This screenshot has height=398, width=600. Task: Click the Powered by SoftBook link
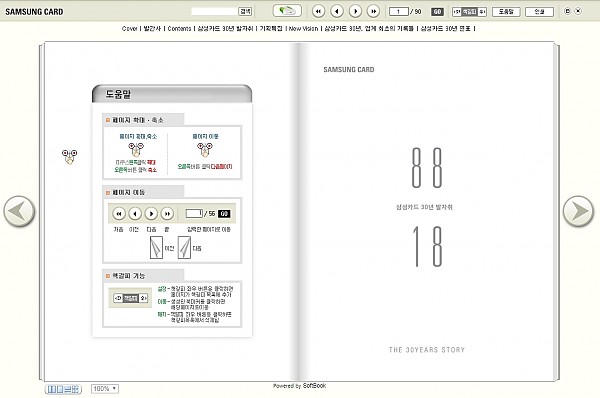300,386
